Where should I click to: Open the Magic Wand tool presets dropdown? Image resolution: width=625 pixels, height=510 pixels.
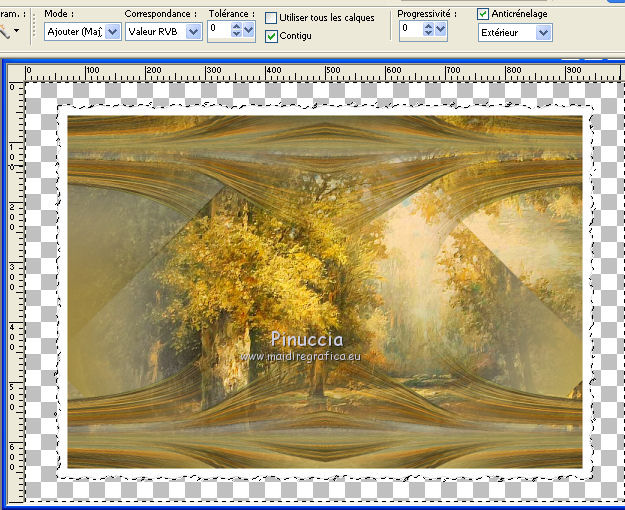[16, 30]
